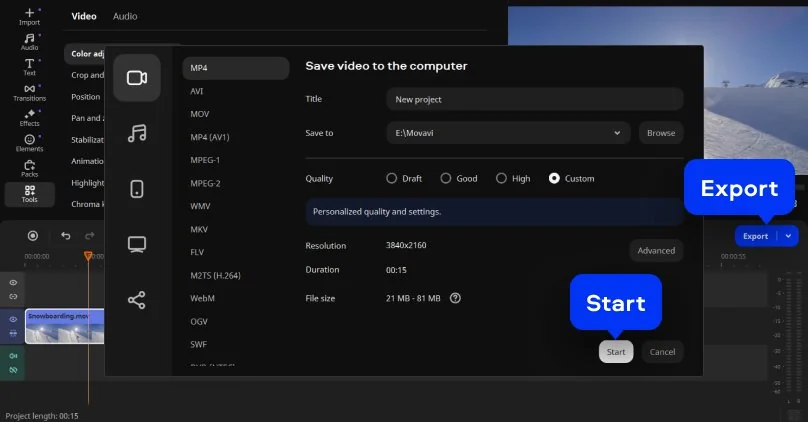Choose the TV export category icon
808x422 pixels.
pos(137,244)
